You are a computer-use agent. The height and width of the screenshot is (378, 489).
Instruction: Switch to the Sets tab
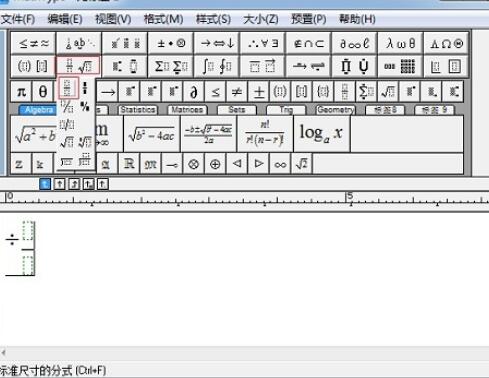pos(237,110)
